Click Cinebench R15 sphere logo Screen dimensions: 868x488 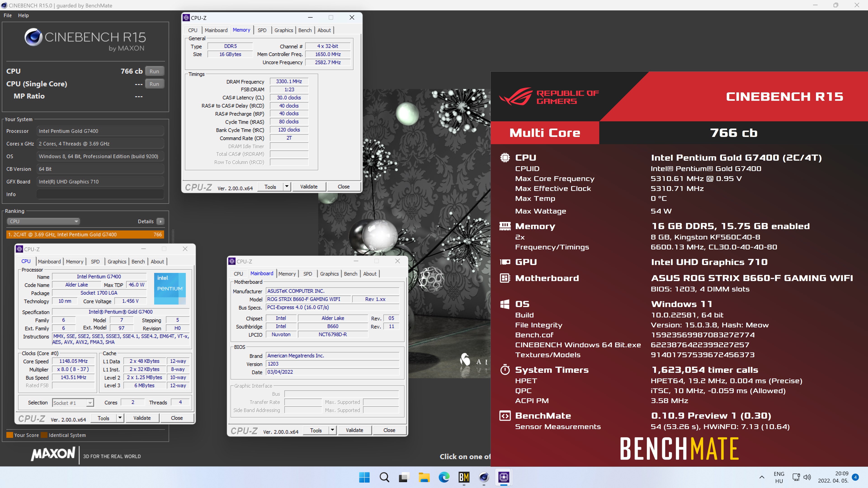point(33,37)
